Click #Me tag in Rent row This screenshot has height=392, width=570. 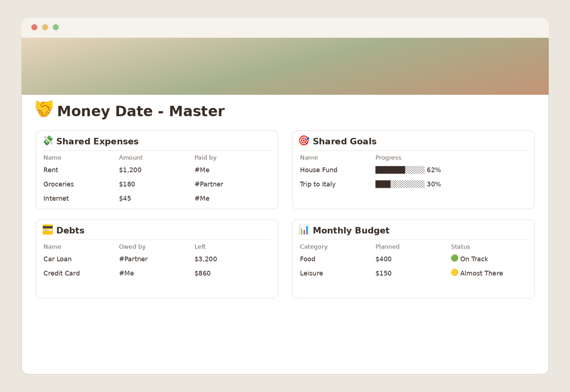point(202,170)
